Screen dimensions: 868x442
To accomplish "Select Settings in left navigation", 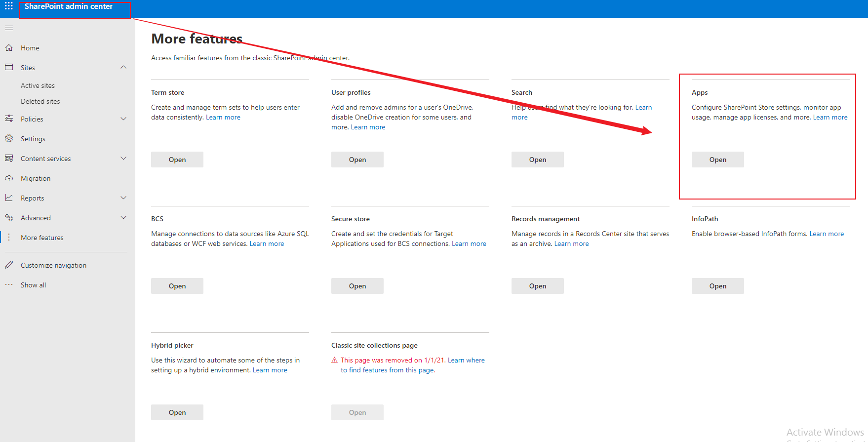I will [x=33, y=139].
